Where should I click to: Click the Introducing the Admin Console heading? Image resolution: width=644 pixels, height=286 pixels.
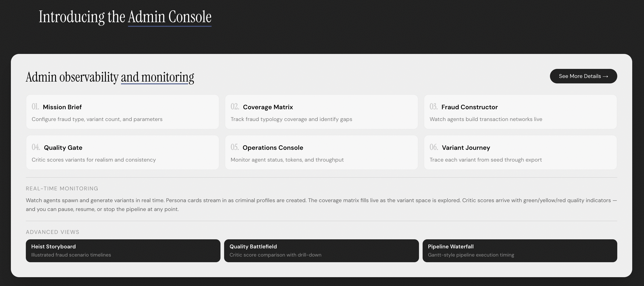(x=125, y=17)
